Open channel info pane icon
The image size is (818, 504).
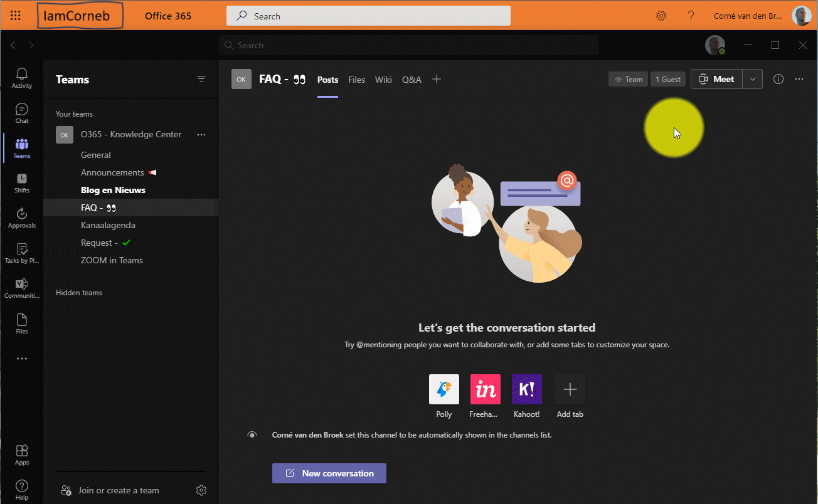778,79
